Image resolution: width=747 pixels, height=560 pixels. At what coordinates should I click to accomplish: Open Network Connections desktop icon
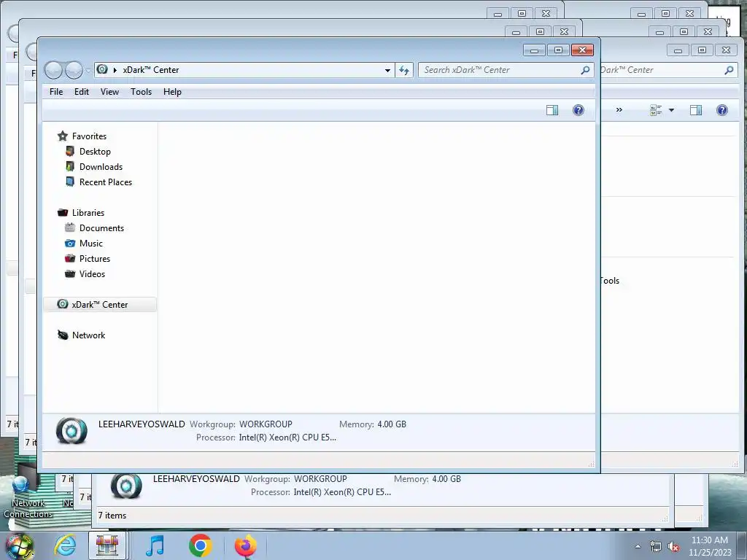(x=28, y=496)
